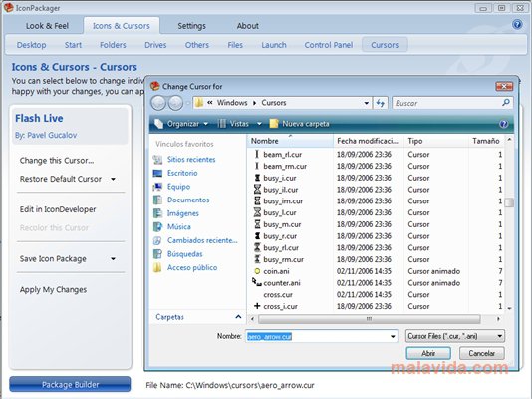
Task: Select the Búsquedas icon
Action: tap(157, 254)
